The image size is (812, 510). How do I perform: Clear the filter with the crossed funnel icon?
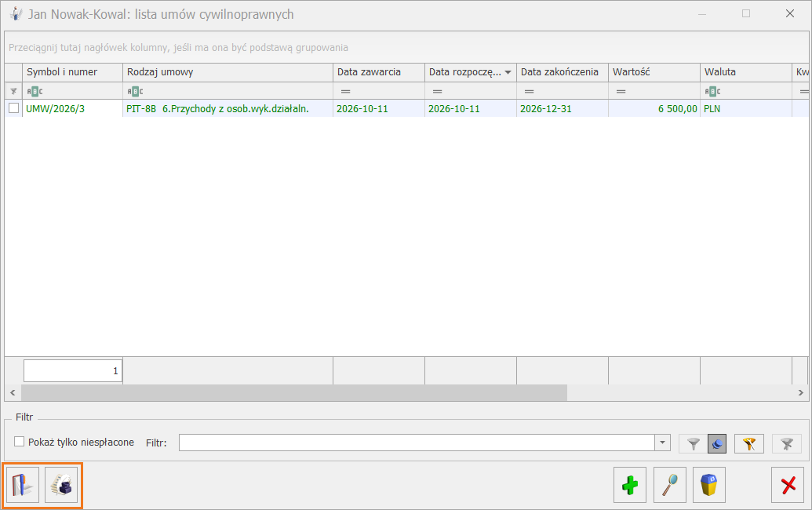point(787,444)
